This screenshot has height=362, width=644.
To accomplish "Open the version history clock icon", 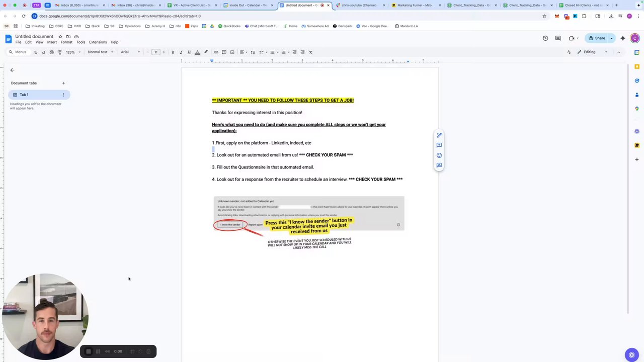I will pos(545,38).
